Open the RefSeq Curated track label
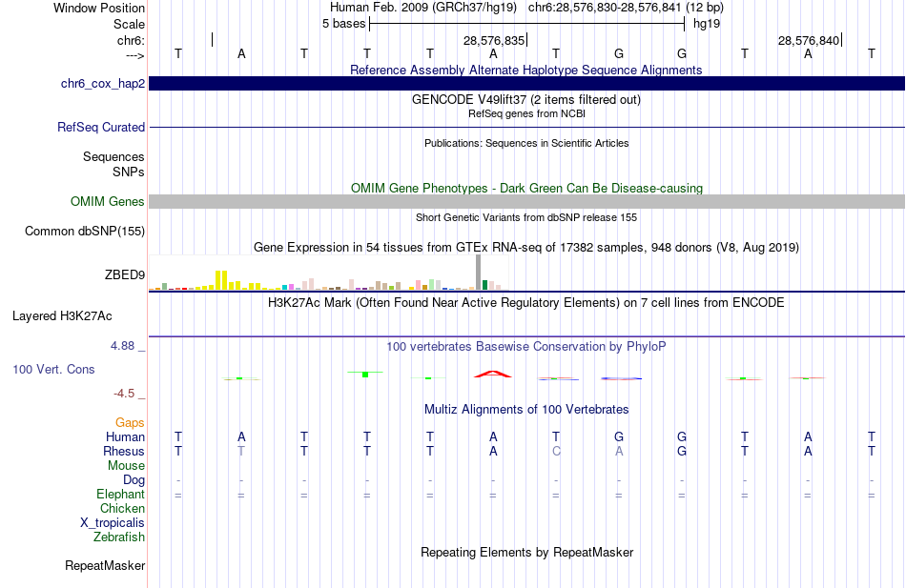906x588 pixels. (101, 127)
